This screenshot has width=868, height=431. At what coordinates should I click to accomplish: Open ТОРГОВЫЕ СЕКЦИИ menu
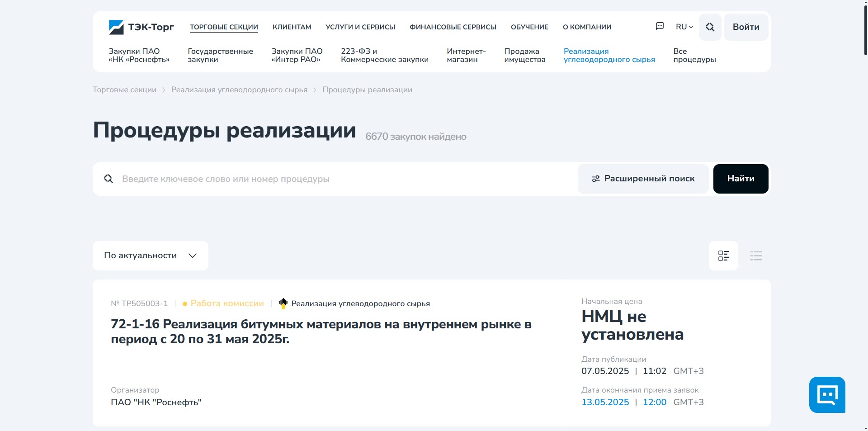[x=224, y=27]
